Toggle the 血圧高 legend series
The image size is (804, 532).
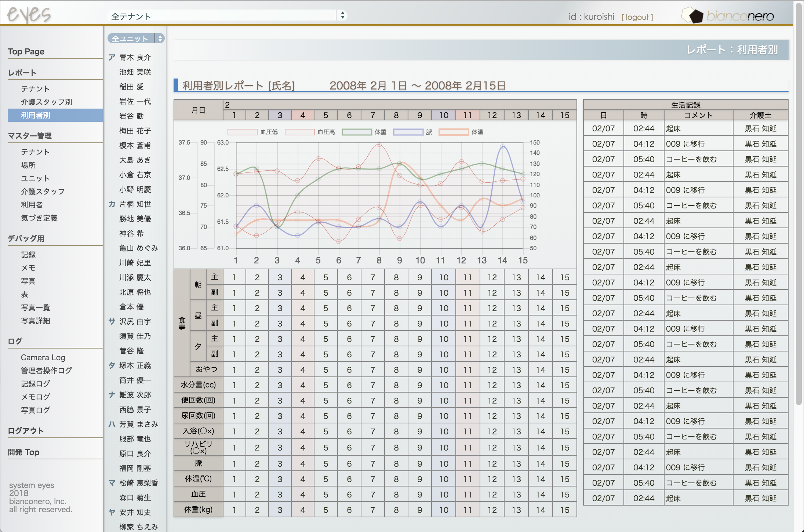click(299, 132)
